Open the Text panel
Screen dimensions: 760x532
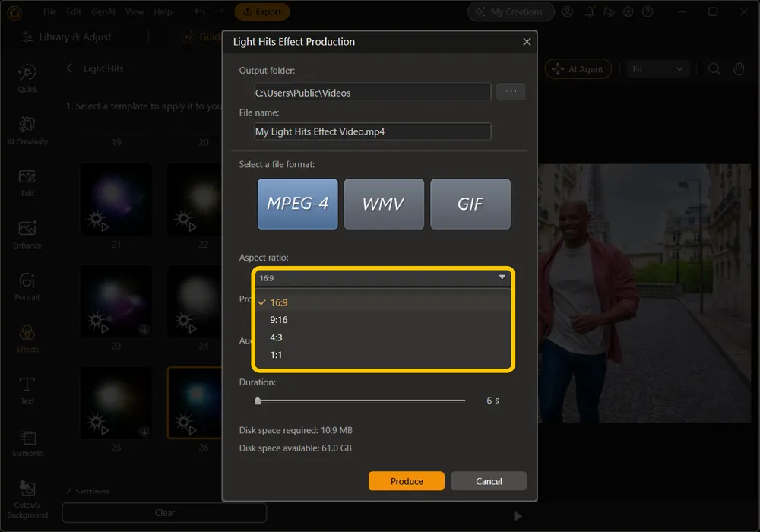click(x=27, y=391)
